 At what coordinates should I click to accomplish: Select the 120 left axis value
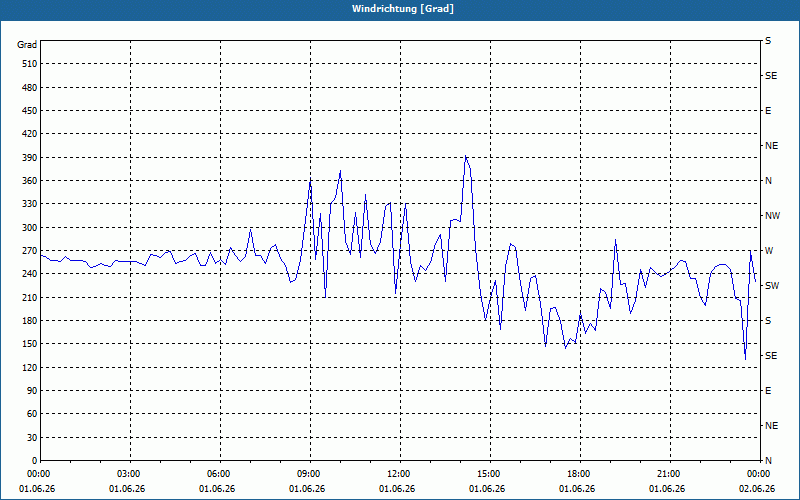30,367
